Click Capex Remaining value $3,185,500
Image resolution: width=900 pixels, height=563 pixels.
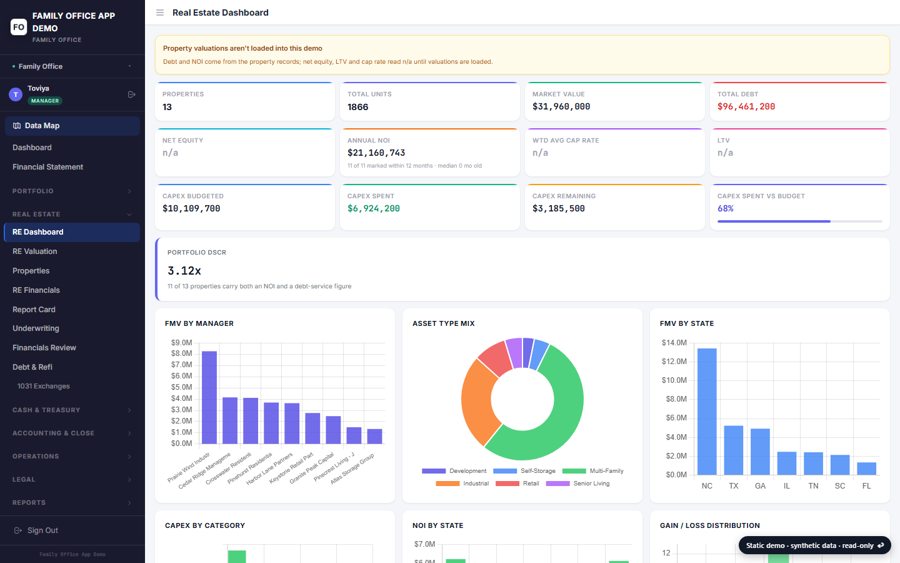click(558, 209)
